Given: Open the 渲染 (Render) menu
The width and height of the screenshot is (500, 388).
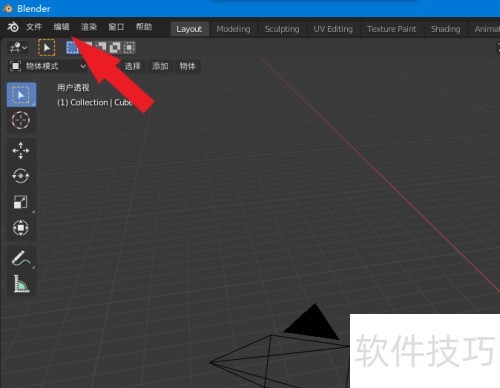Looking at the screenshot, I should click(89, 27).
